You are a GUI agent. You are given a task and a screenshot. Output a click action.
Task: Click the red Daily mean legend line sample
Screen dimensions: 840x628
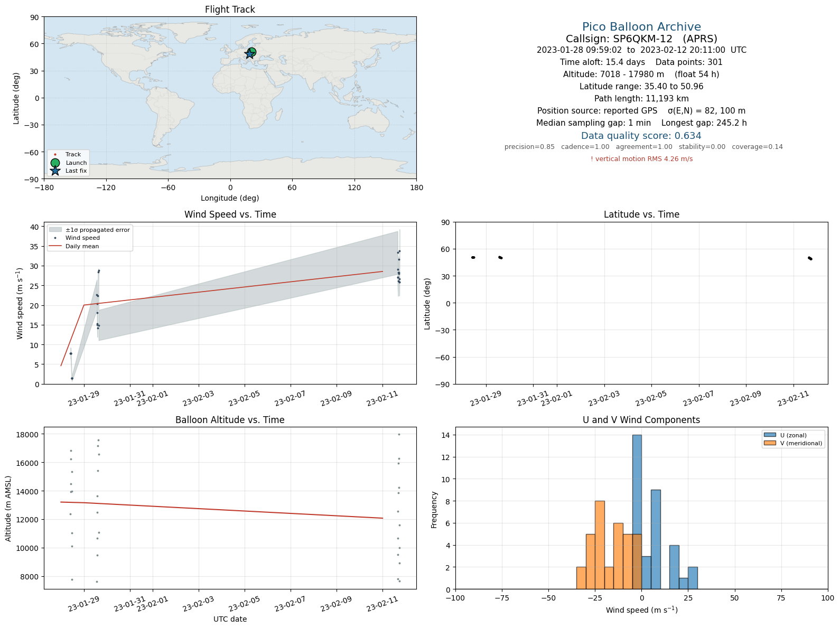click(x=55, y=246)
